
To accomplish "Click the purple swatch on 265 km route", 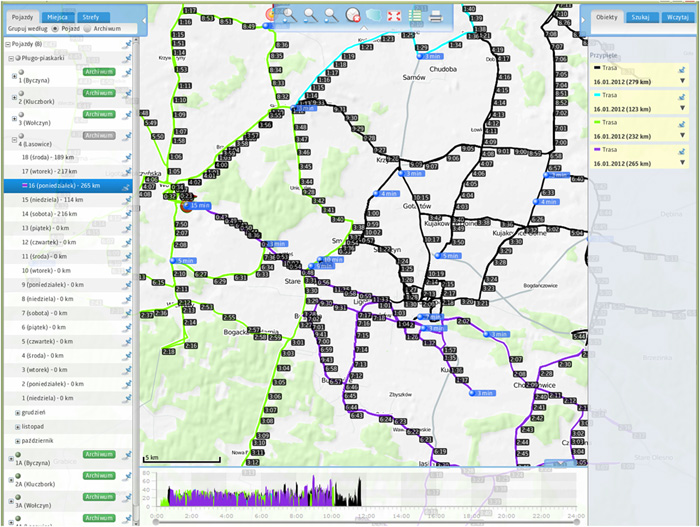I will click(595, 148).
